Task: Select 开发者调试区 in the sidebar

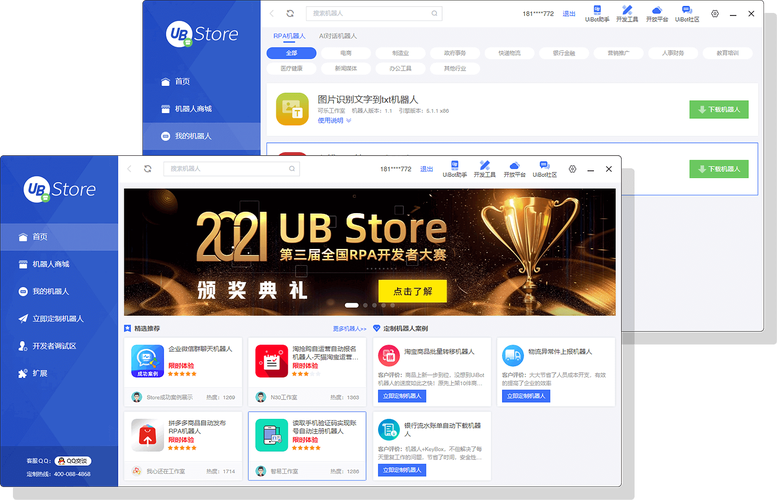Action: (x=54, y=346)
